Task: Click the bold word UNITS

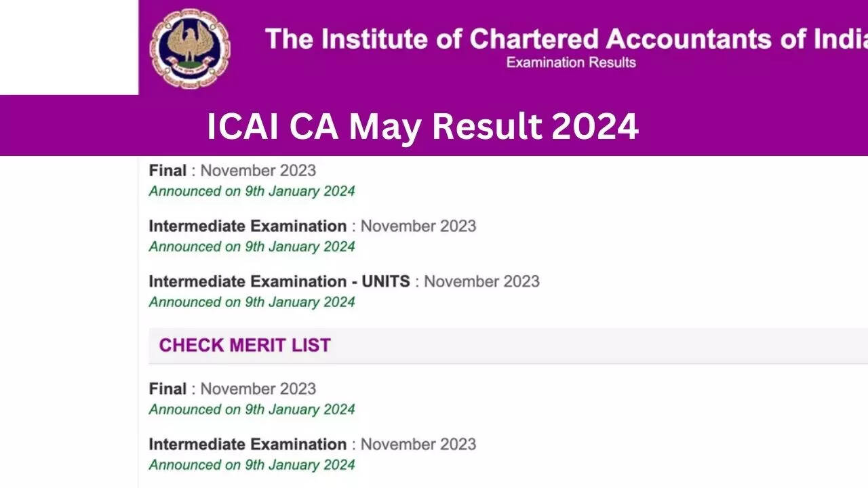Action: coord(385,282)
